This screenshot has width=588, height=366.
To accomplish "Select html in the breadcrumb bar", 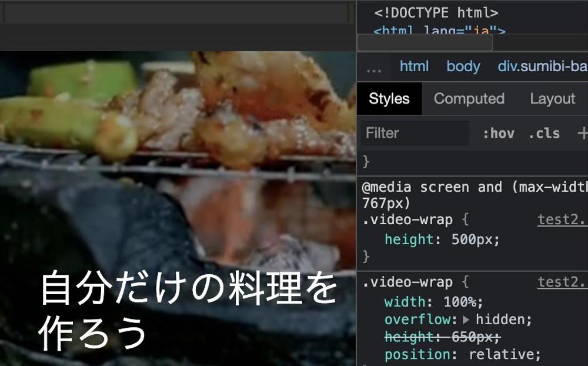I will pos(413,66).
